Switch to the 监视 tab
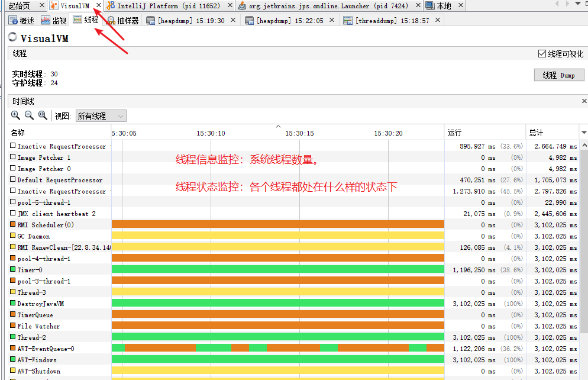This screenshot has width=588, height=380. coord(54,20)
